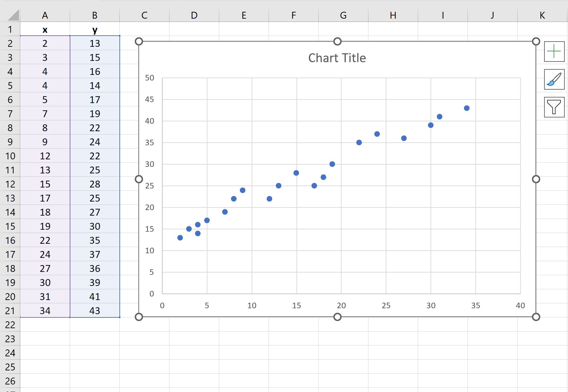Select column header A

pyautogui.click(x=45, y=15)
